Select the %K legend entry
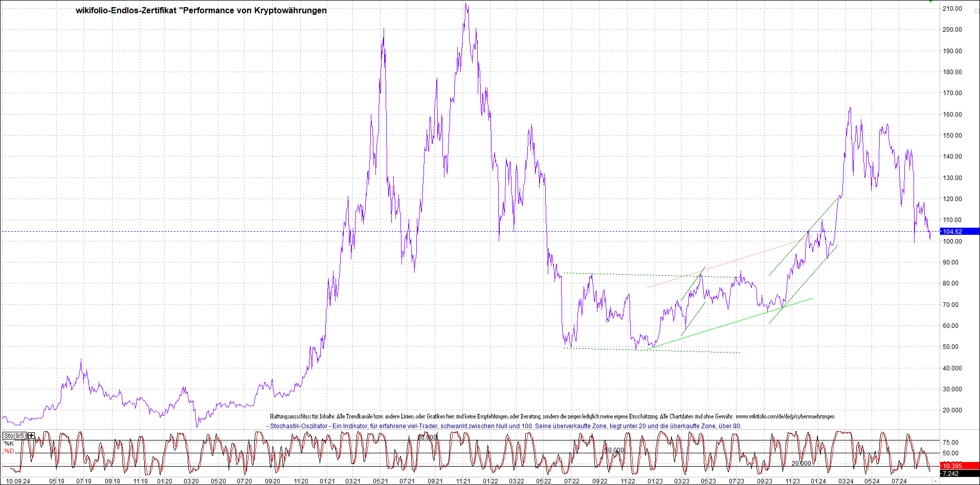 [x=9, y=444]
